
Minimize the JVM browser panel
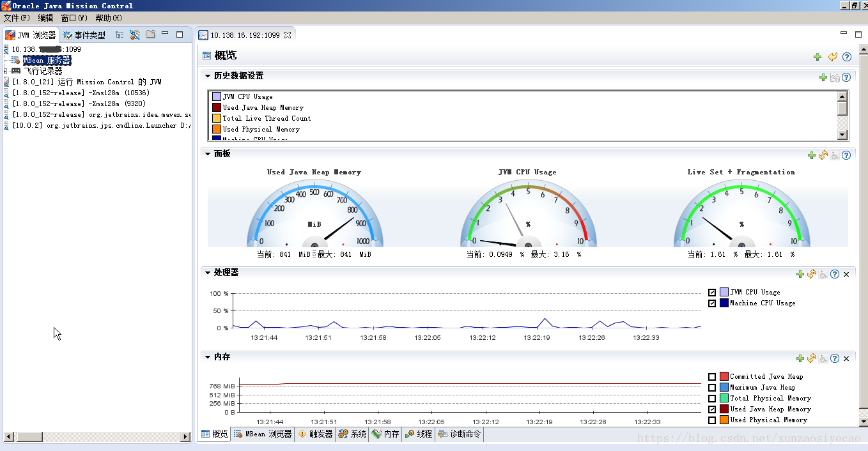[x=165, y=34]
